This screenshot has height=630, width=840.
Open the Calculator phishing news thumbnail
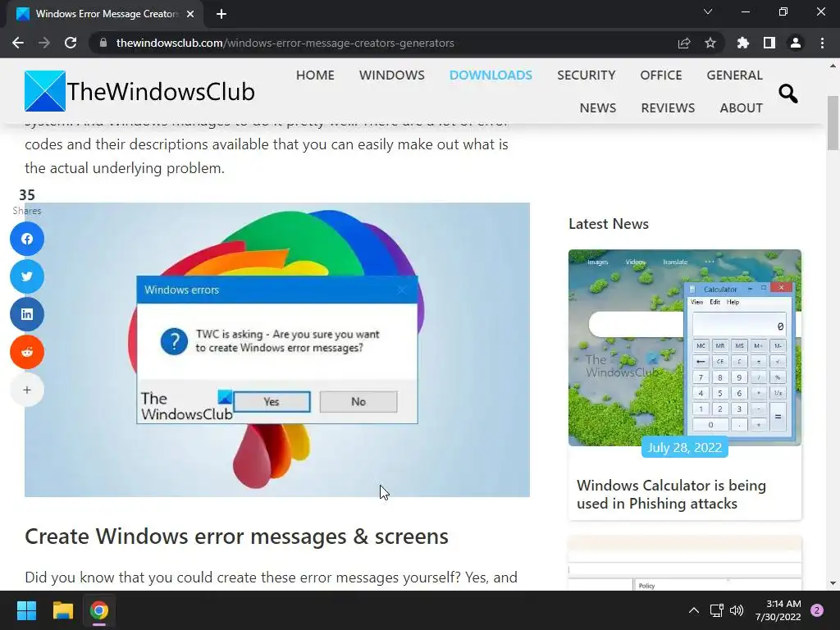point(685,348)
